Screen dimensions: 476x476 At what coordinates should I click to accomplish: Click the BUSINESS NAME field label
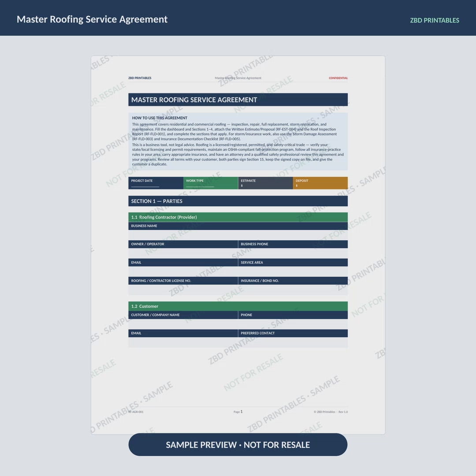(144, 226)
